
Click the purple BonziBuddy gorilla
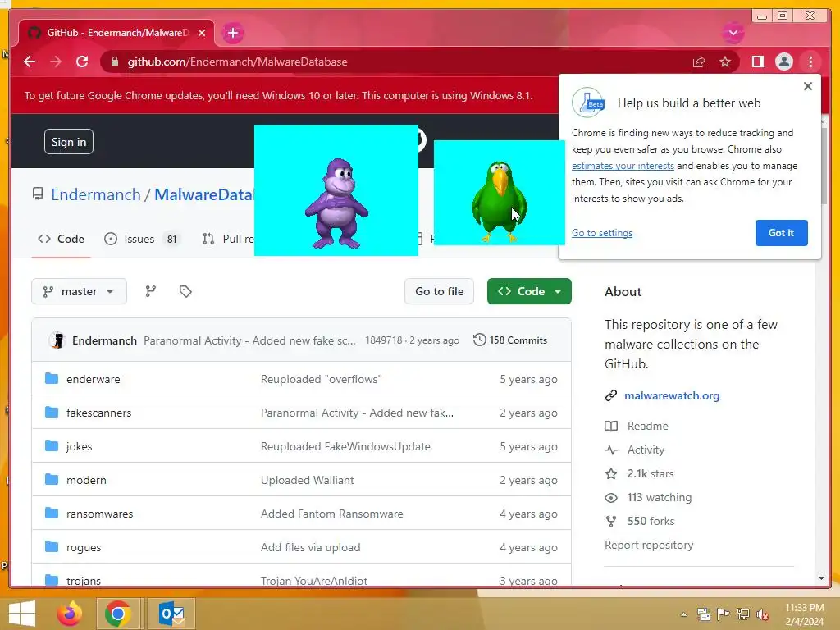(x=336, y=203)
